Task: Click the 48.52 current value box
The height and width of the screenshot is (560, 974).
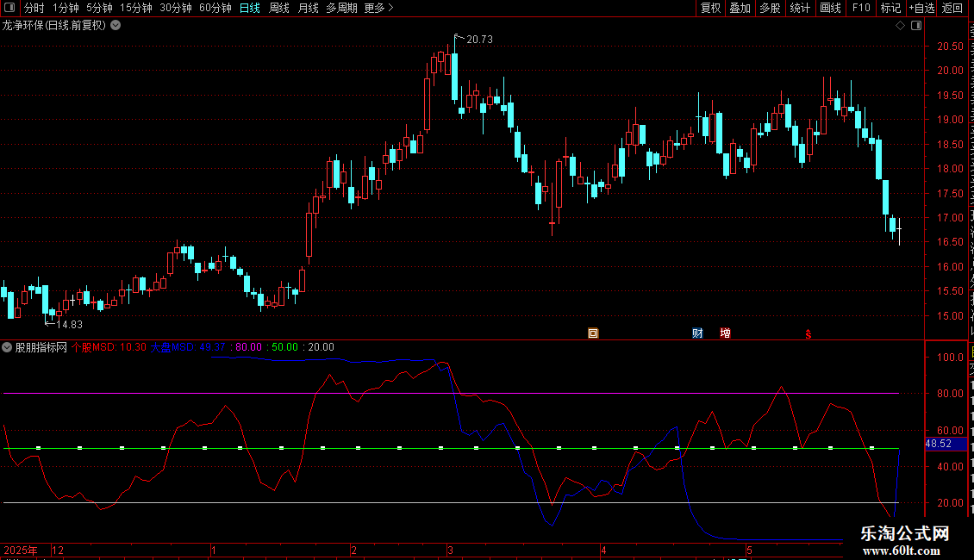Action: (946, 444)
